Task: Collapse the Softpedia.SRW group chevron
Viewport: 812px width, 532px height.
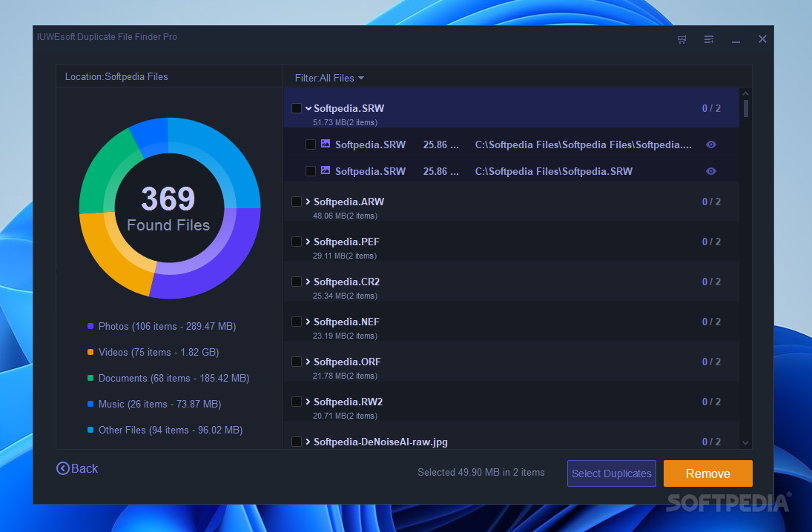Action: [x=308, y=108]
